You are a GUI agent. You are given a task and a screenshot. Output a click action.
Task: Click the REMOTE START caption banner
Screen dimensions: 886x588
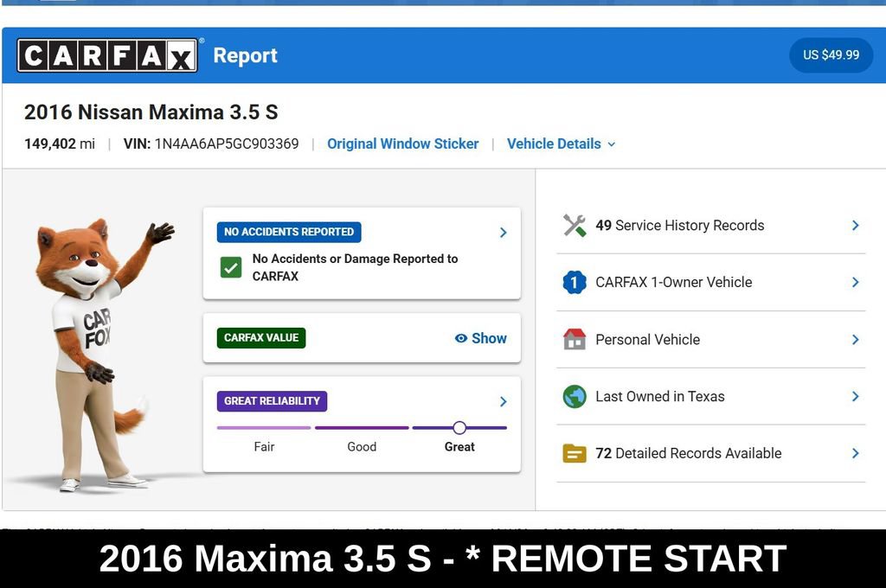tap(443, 559)
